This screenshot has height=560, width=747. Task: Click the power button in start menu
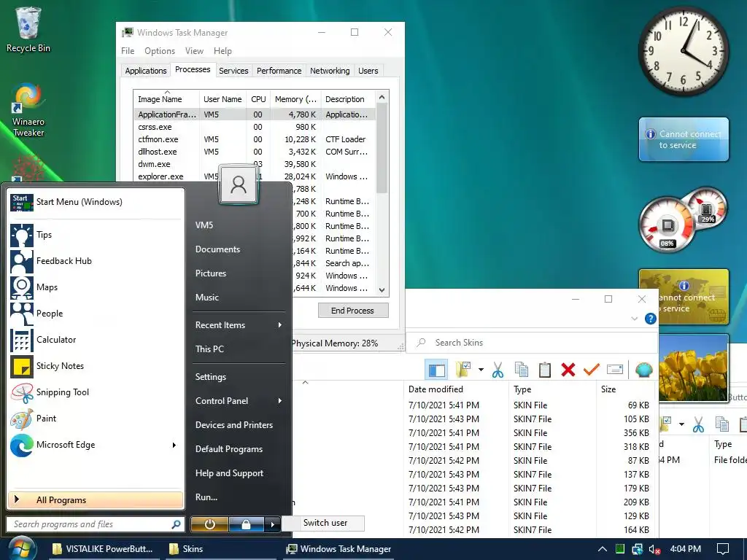point(209,524)
